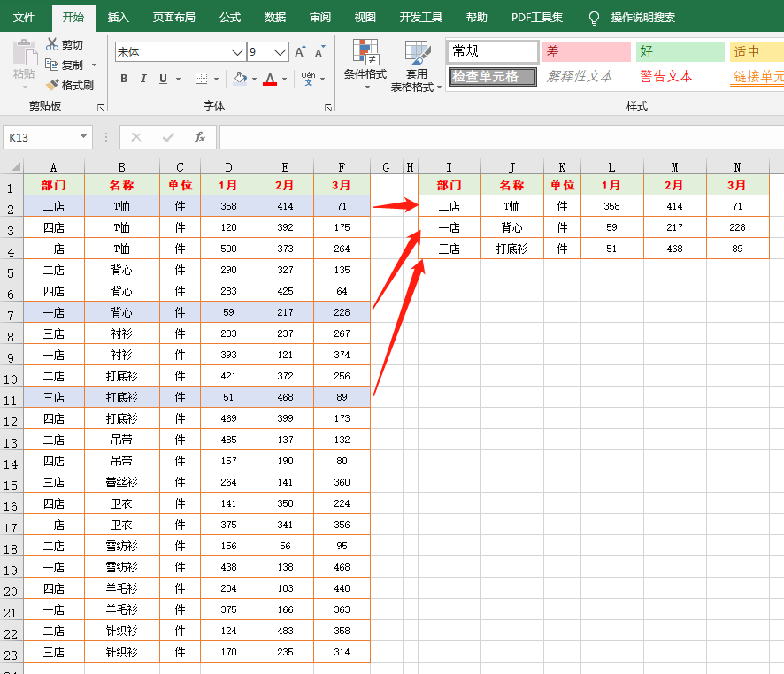Expand the font name dropdown
The width and height of the screenshot is (784, 674).
[x=237, y=52]
